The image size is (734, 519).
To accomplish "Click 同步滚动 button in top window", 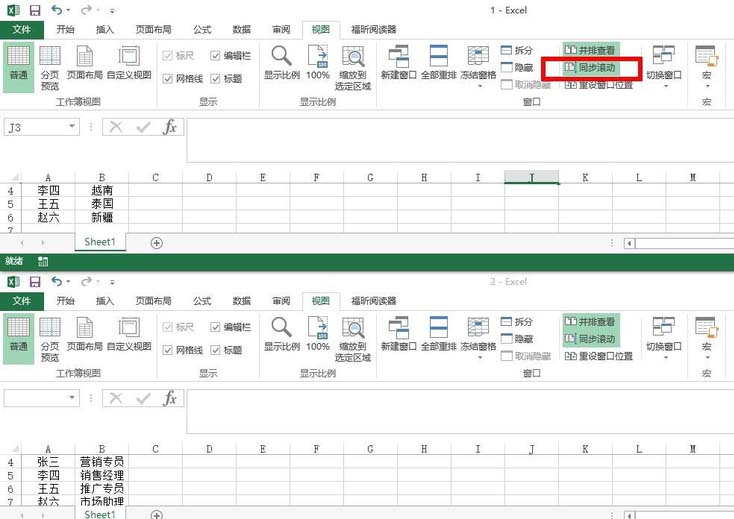I will (x=590, y=67).
